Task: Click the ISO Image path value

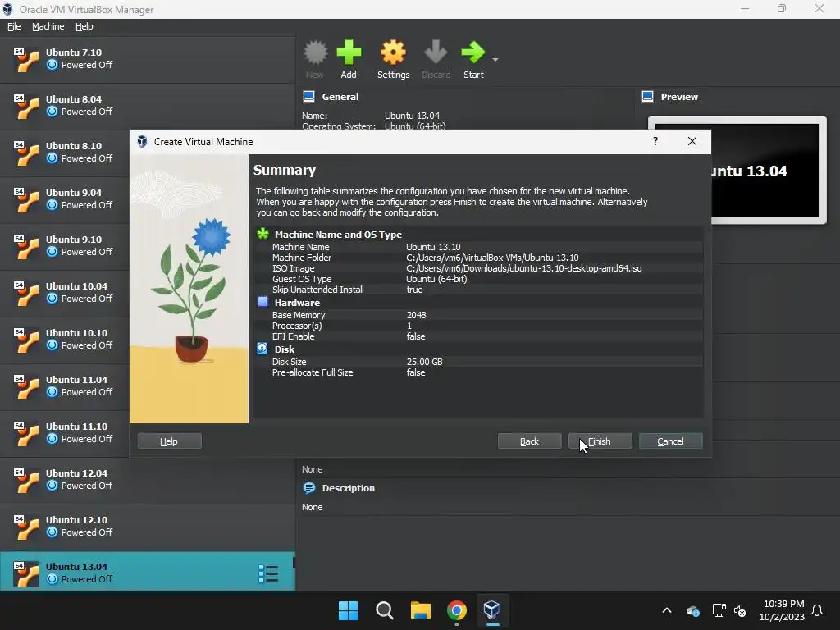Action: (523, 268)
